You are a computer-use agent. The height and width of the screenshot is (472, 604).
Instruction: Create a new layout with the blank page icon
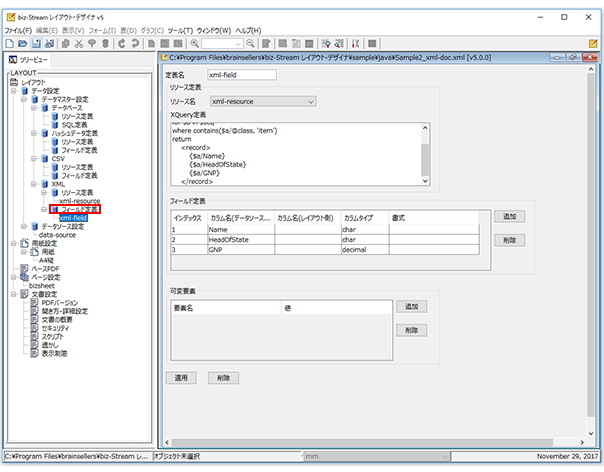point(10,44)
